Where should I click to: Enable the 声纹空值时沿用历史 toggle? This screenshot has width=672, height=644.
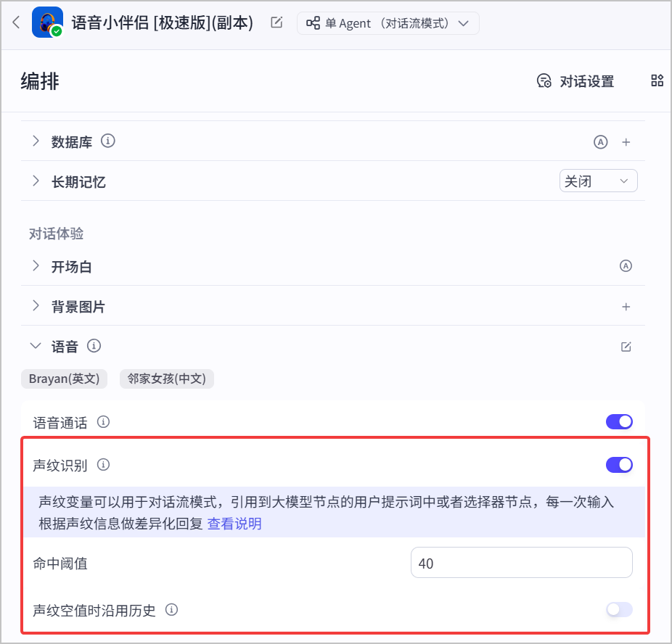pyautogui.click(x=619, y=609)
